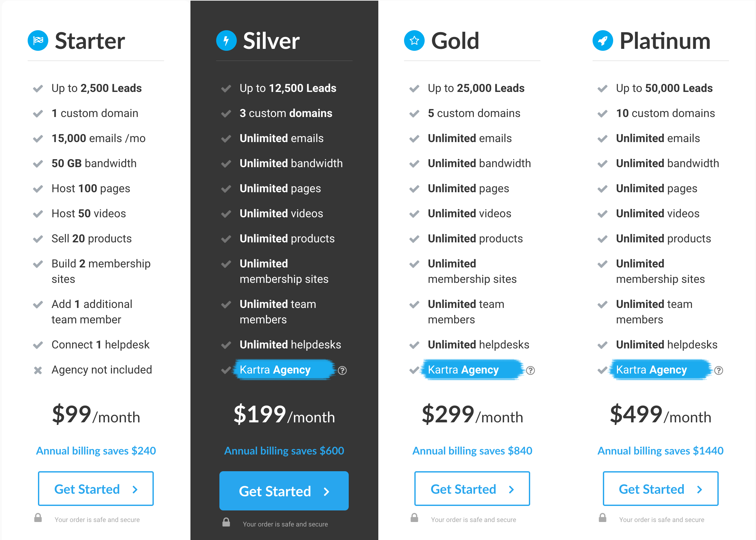Open the Annual billing saves $600 link
Viewport: 756px width, 540px height.
coord(284,451)
